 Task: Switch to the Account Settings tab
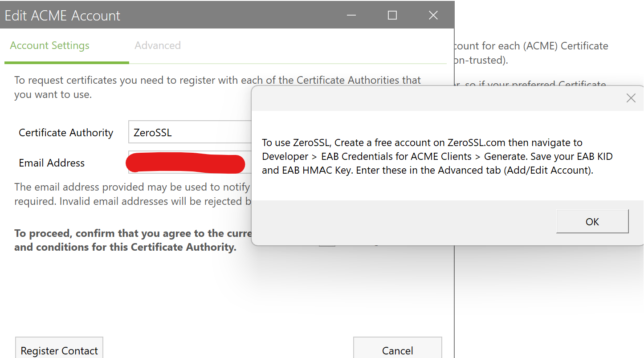49,45
